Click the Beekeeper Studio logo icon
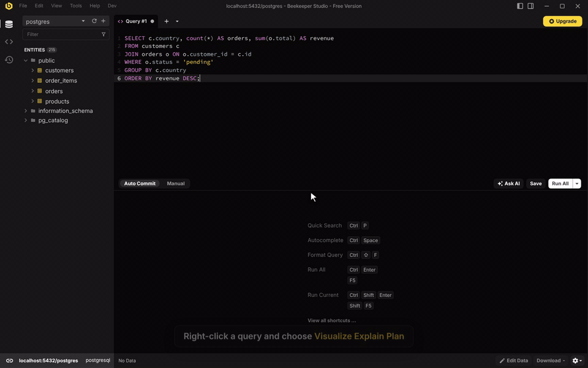 coord(9,6)
